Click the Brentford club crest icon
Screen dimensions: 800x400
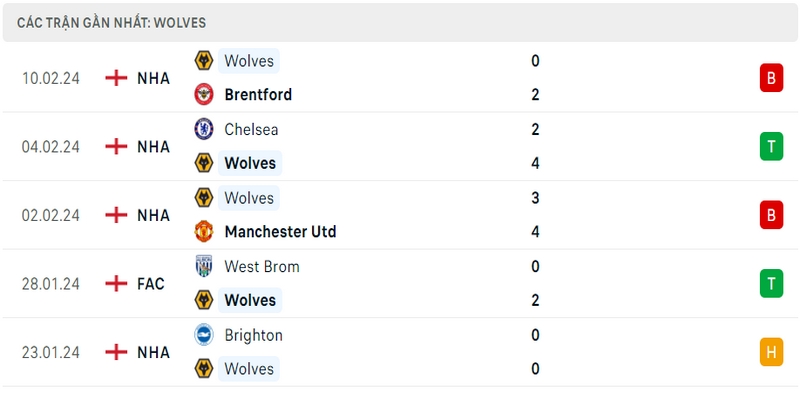pos(204,94)
